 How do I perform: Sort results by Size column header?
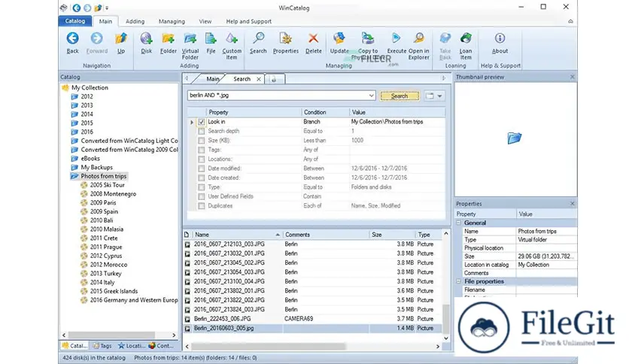(392, 235)
